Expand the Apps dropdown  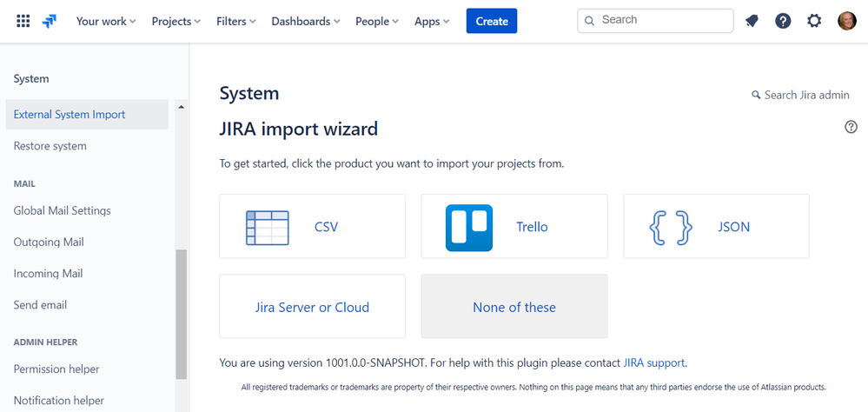coord(432,22)
